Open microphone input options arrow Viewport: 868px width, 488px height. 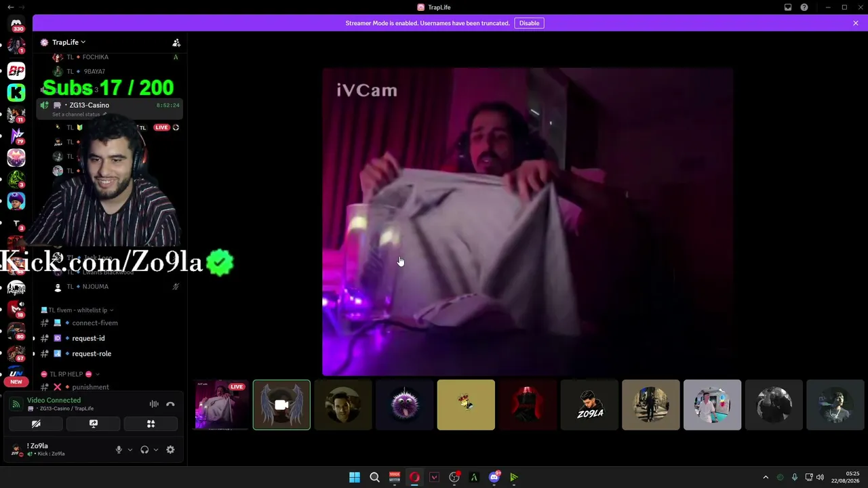pyautogui.click(x=130, y=449)
